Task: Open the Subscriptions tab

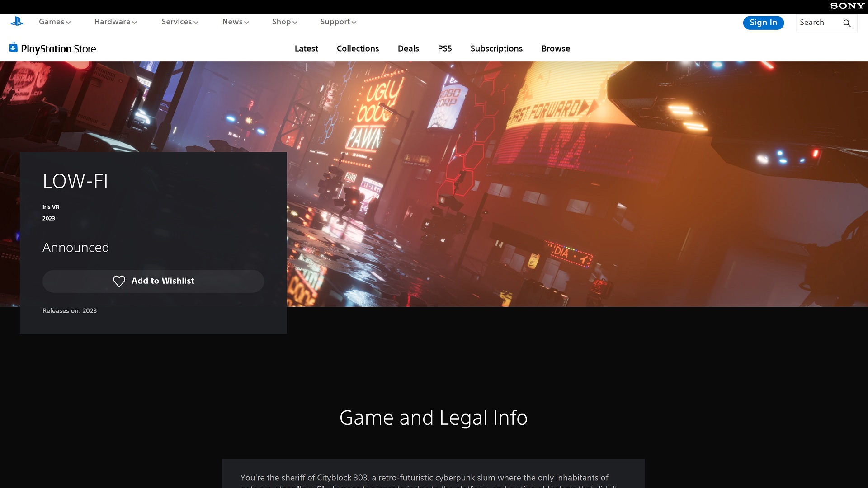Action: [496, 48]
